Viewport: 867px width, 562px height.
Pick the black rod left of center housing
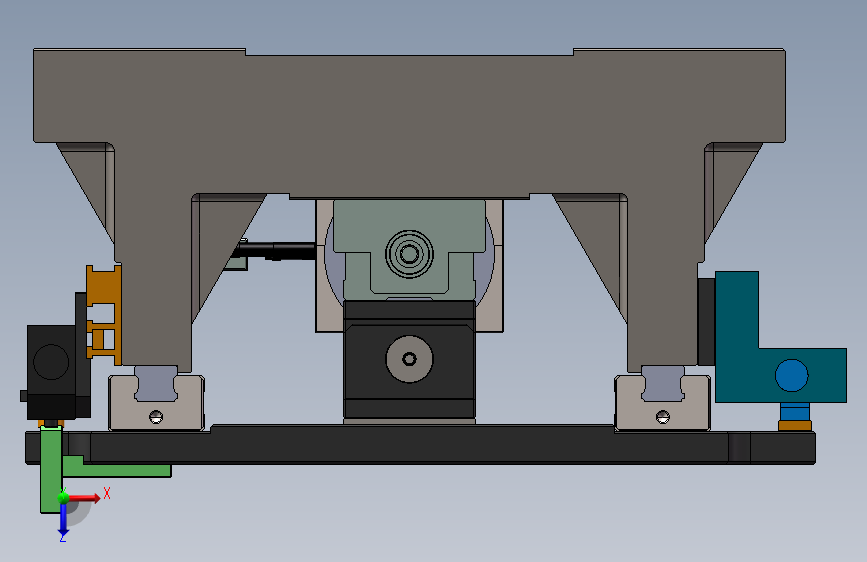276,250
